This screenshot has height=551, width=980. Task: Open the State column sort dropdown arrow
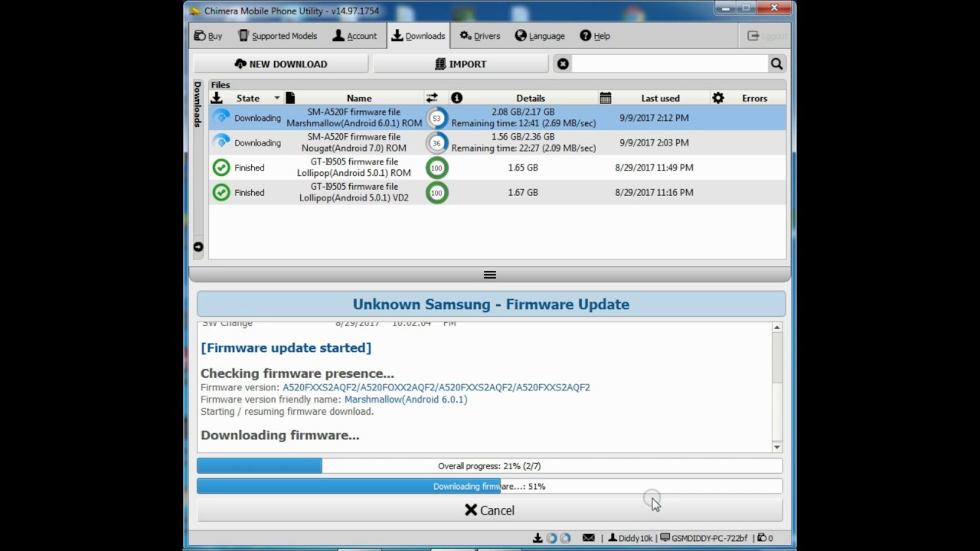[x=277, y=98]
